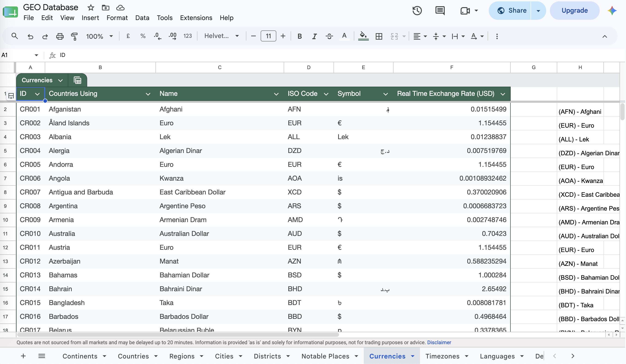Click move to folder icon
This screenshot has height=364, width=626.
[106, 8]
